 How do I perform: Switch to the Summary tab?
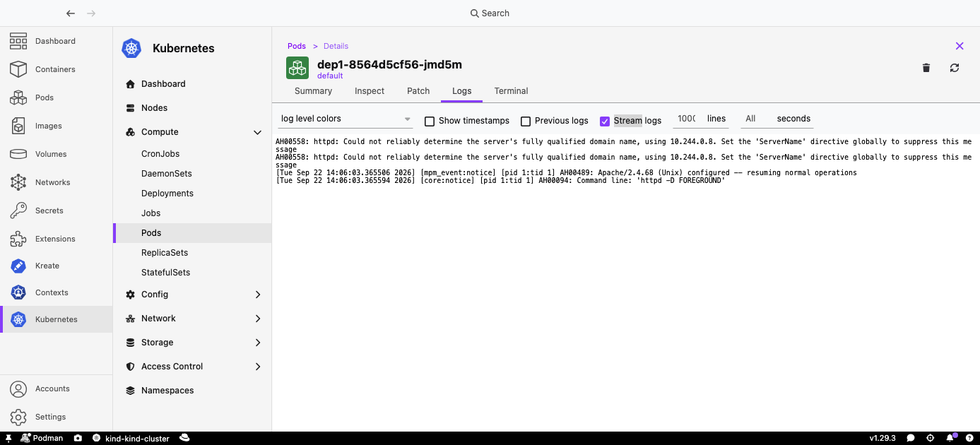click(313, 91)
